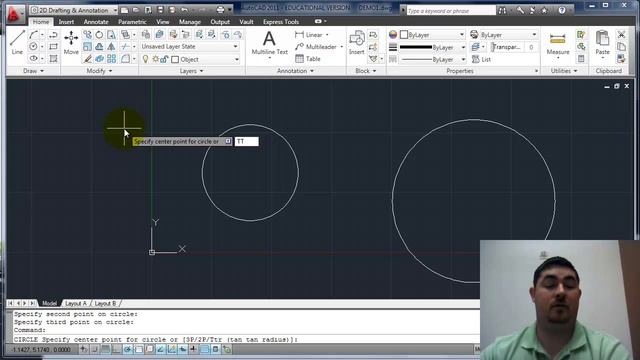Switch to Layout B tab

coord(105,303)
